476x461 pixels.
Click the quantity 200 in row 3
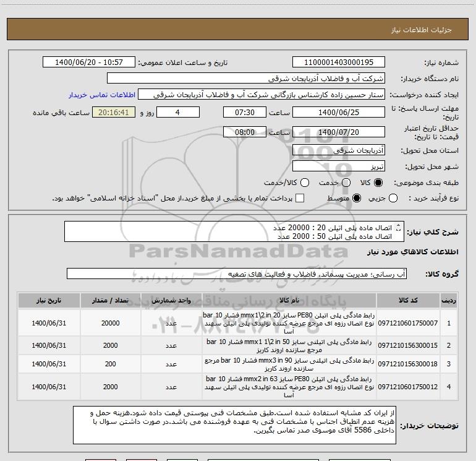(111, 364)
